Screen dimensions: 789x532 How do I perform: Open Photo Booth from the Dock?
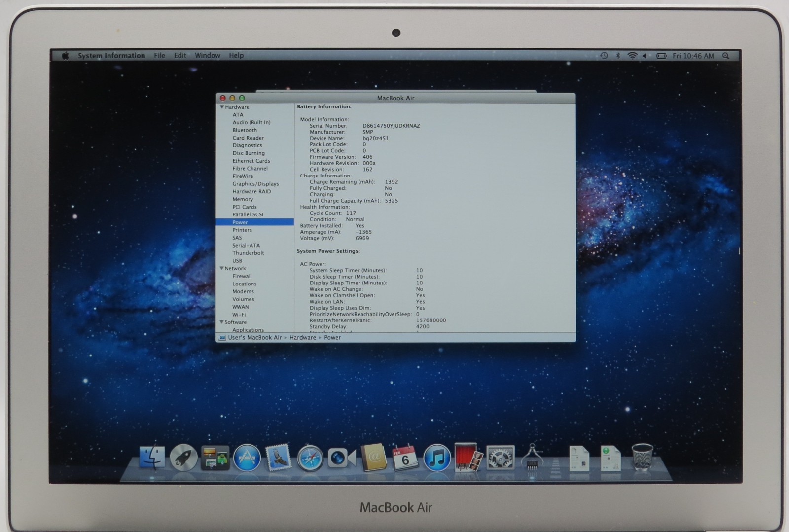coord(468,458)
